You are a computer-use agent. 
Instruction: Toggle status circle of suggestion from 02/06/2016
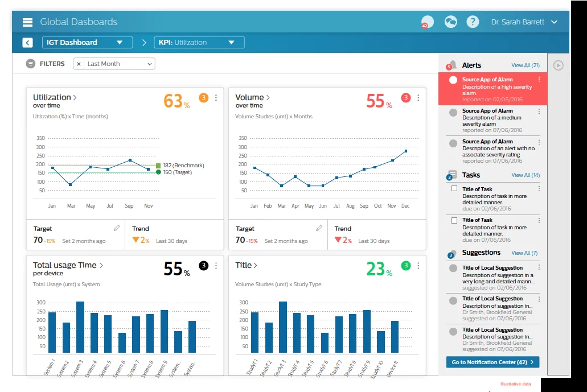pyautogui.click(x=453, y=268)
